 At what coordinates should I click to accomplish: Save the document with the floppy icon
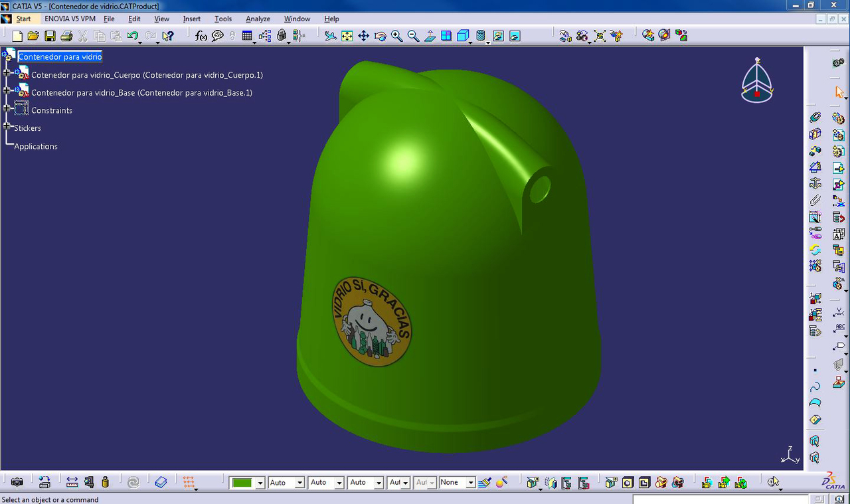click(x=50, y=36)
